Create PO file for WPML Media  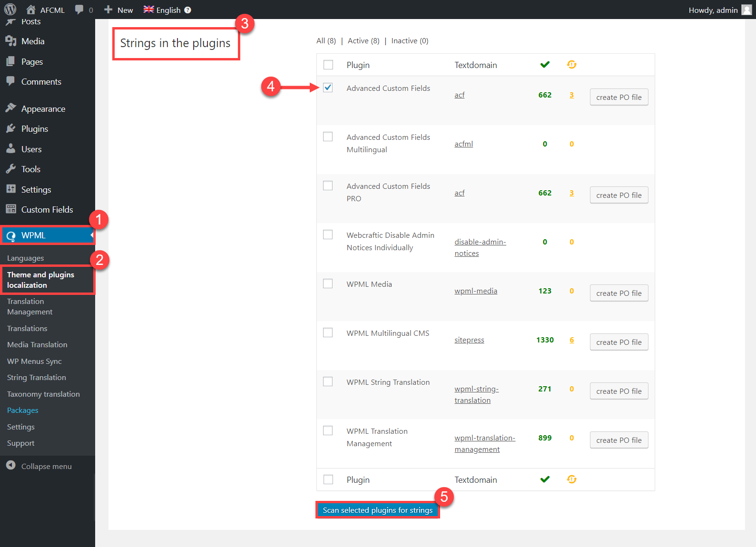click(x=619, y=293)
